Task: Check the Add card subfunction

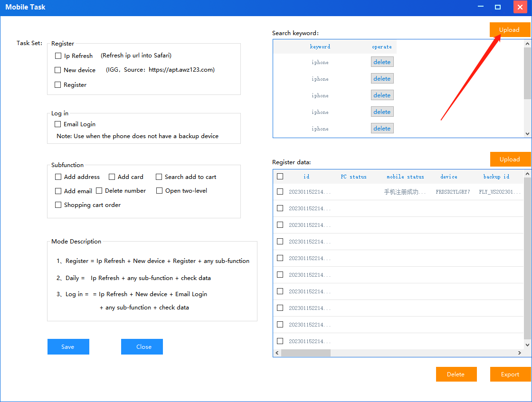Action: point(112,177)
